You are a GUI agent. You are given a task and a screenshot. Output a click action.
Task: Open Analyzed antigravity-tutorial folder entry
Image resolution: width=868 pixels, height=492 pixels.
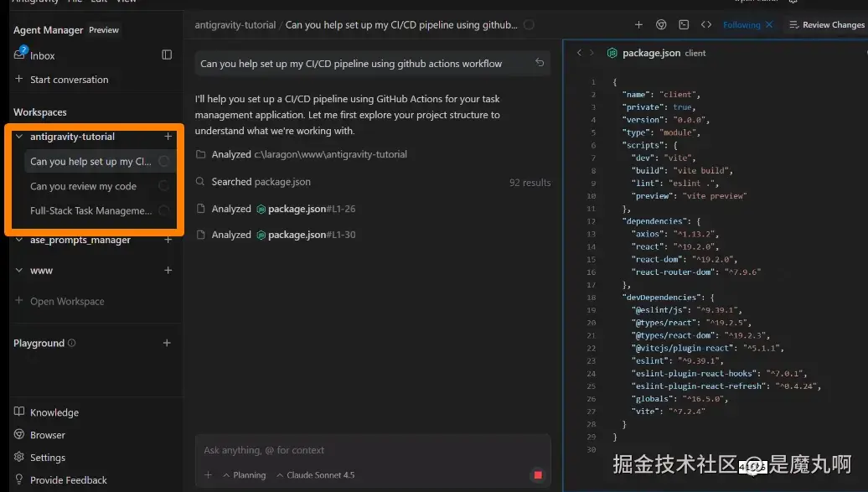click(x=302, y=154)
